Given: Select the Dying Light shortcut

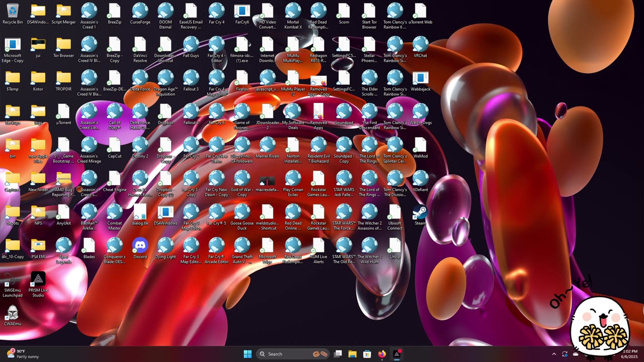Looking at the screenshot, I should (x=166, y=249).
